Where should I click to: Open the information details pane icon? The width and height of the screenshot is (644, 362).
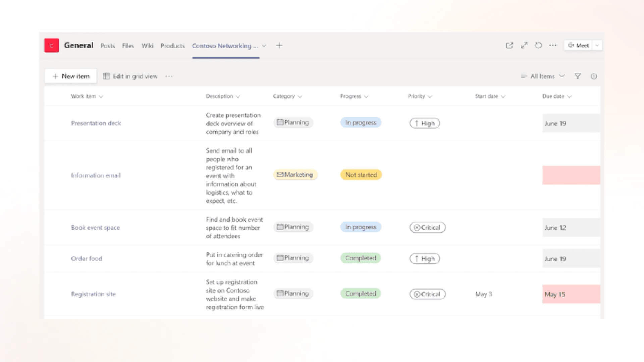(x=594, y=76)
